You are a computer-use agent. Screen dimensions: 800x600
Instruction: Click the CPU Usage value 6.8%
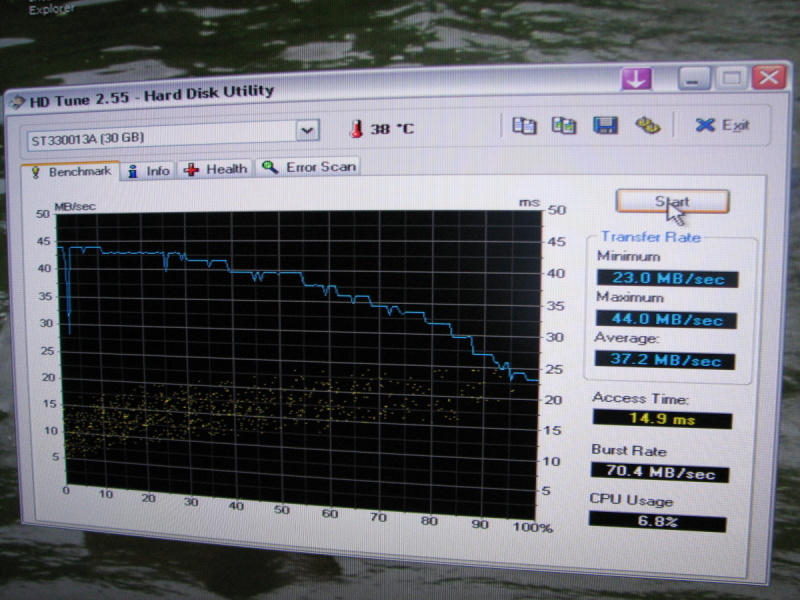coord(657,522)
